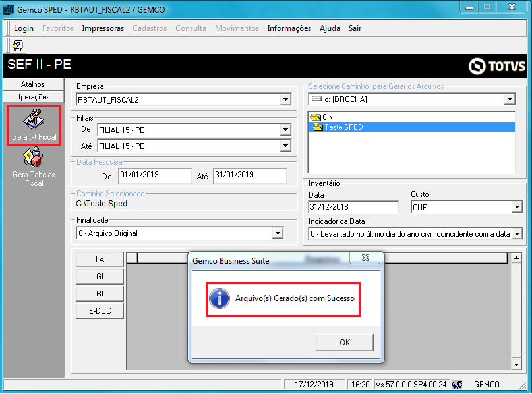Click the status bar time 16:20

[360, 385]
